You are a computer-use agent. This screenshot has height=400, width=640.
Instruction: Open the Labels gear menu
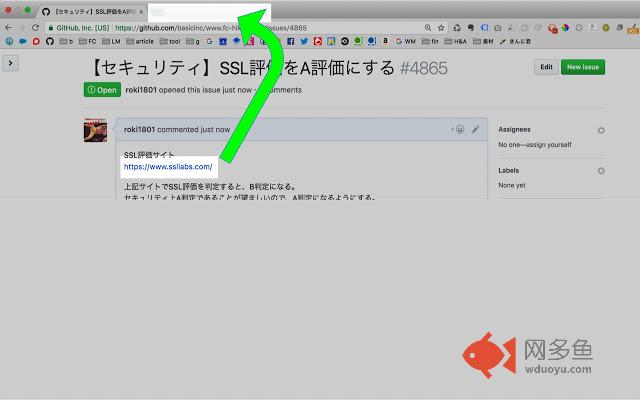(601, 171)
